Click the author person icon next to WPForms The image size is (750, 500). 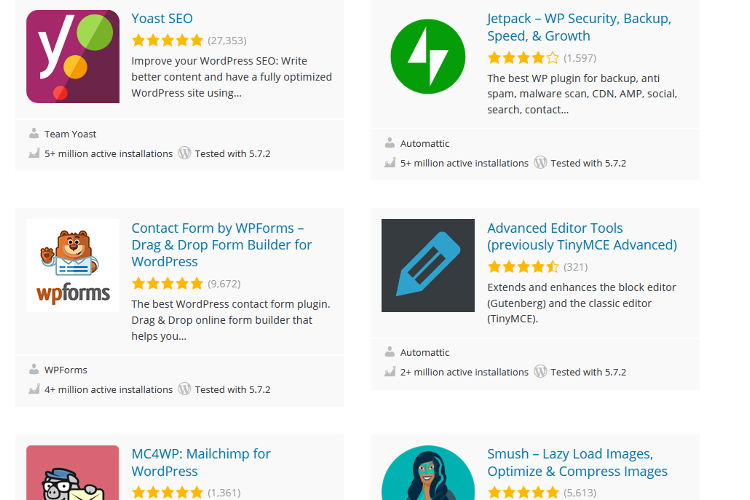pyautogui.click(x=34, y=370)
